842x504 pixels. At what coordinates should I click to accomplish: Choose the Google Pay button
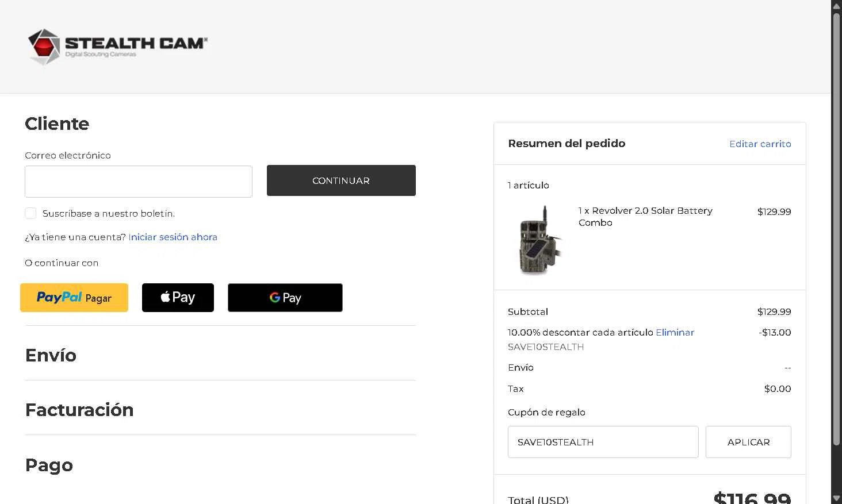coord(285,298)
